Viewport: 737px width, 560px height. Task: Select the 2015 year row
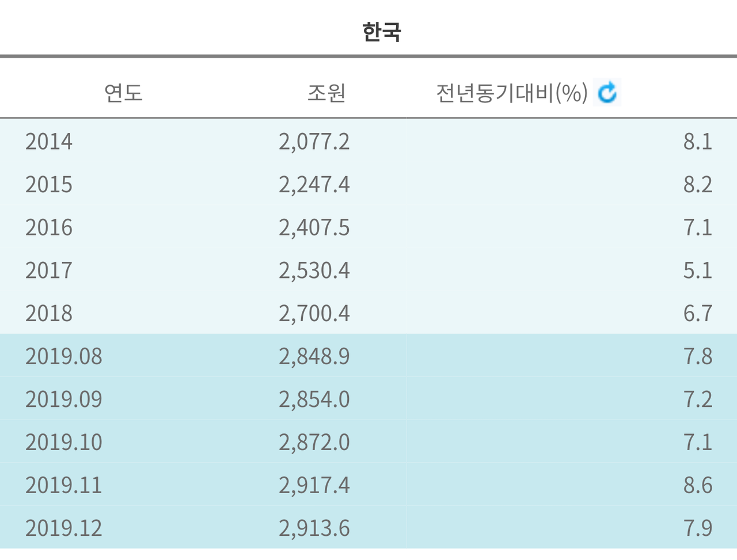(x=49, y=185)
